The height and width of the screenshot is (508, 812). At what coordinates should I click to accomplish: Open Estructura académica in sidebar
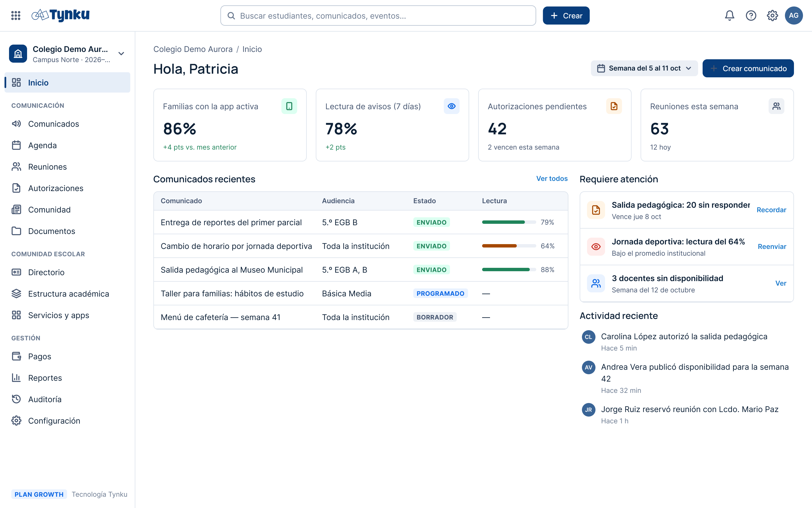(x=67, y=294)
